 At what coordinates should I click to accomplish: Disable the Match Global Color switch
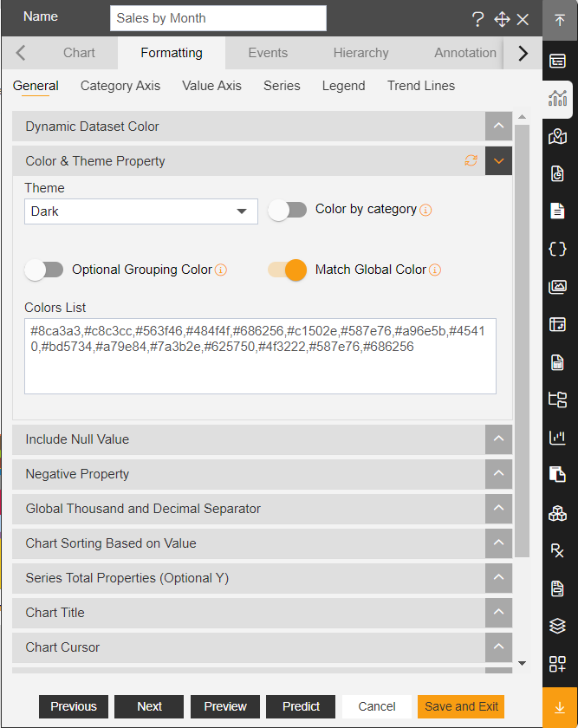(288, 270)
